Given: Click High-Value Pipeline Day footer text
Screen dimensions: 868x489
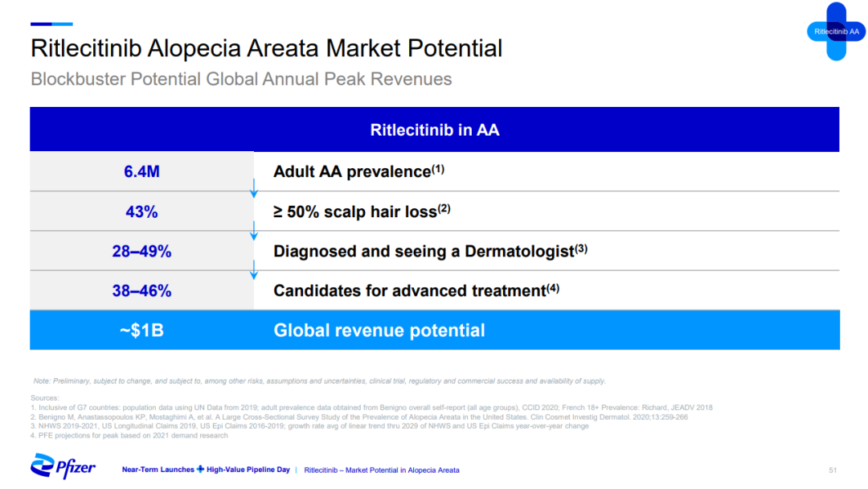Looking at the screenshot, I should (x=248, y=470).
